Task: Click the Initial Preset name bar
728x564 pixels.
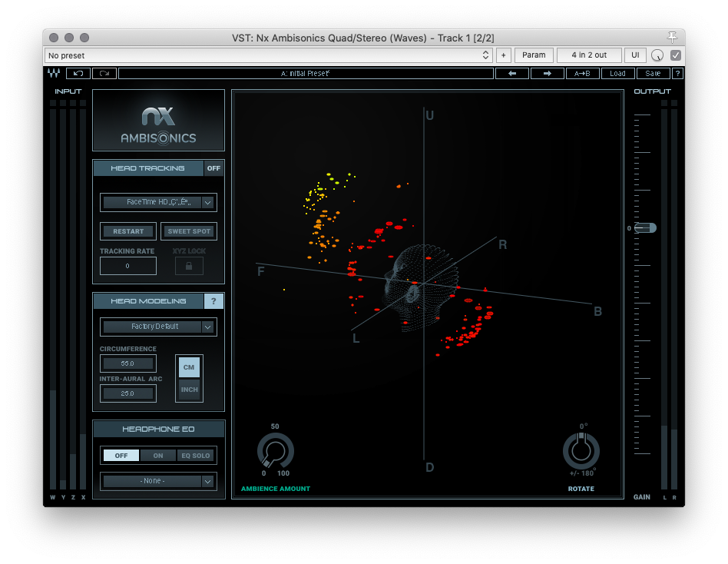Action: [x=306, y=73]
